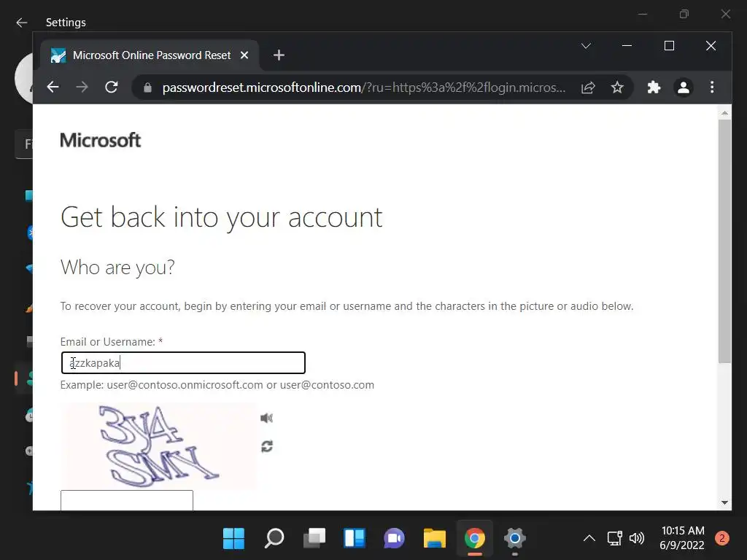Focus the Email or Username field
Image resolution: width=747 pixels, height=560 pixels.
pyautogui.click(x=183, y=363)
